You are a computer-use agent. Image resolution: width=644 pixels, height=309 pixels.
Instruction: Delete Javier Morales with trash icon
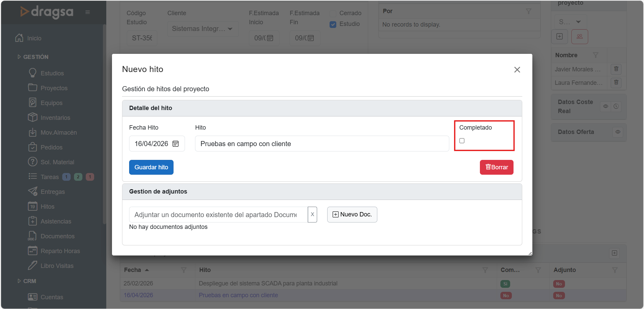616,69
